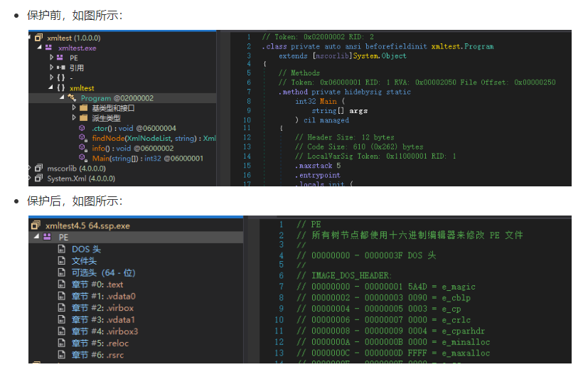
Task: Select System.Xml (4.0.0.0) assembly
Action: (x=80, y=179)
